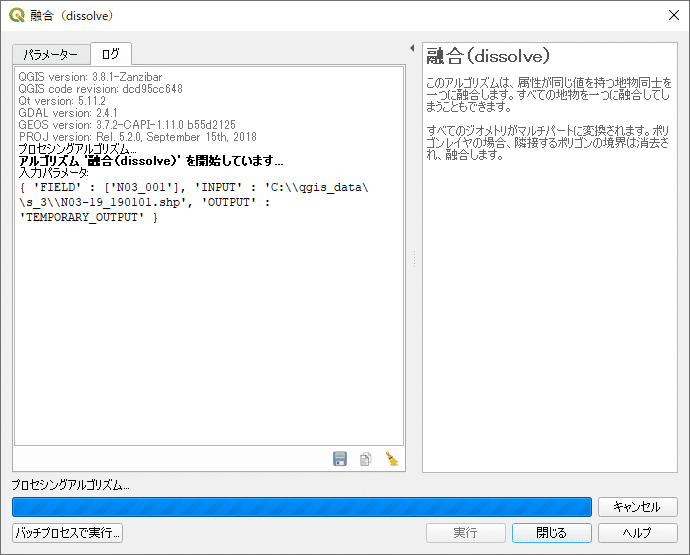690x555 pixels.
Task: Click 'Qt version: 5.11.2' log line
Action: pos(62,101)
